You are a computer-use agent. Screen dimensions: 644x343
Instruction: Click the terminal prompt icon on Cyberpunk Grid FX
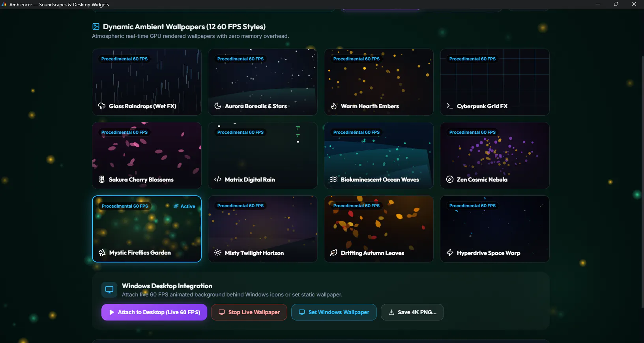click(450, 106)
